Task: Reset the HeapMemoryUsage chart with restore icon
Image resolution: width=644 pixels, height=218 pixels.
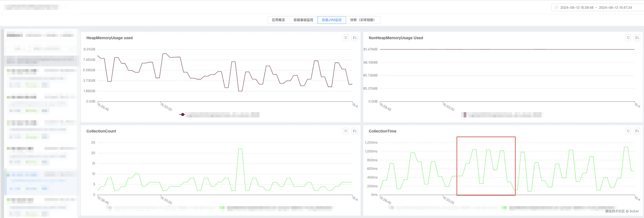Action: (x=346, y=38)
